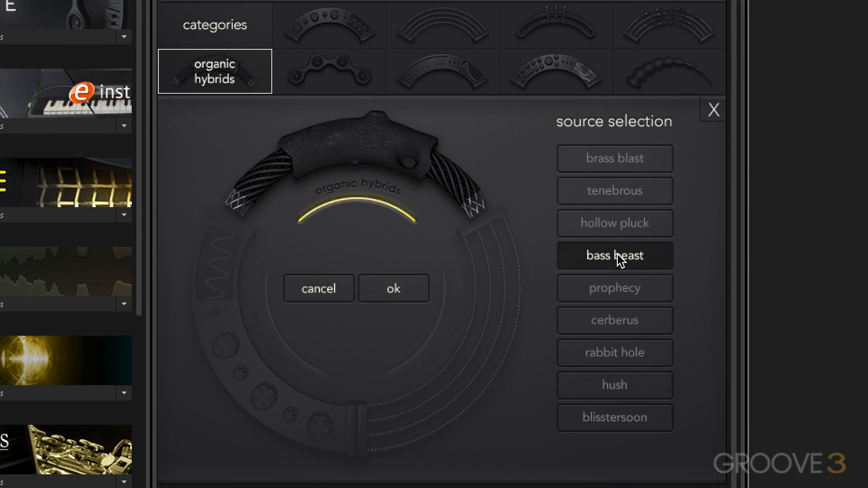Choose the bass beast source
The width and height of the screenshot is (868, 488).
tap(615, 255)
